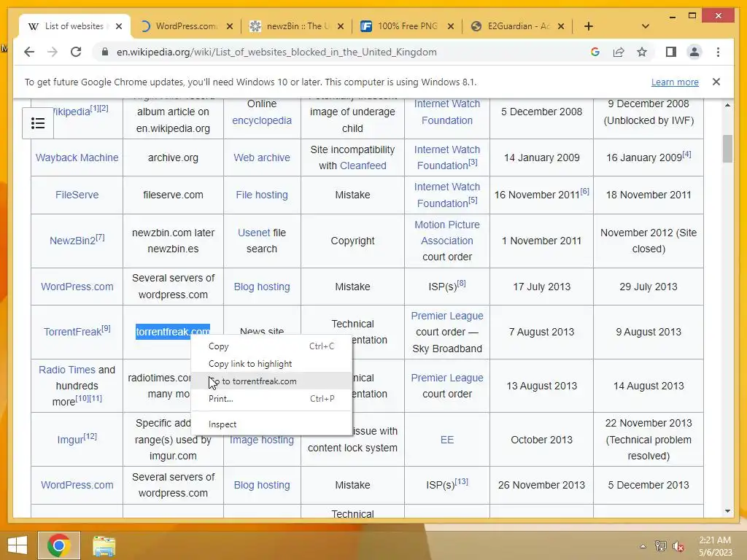Open the TorrentFreak link
The height and width of the screenshot is (560, 747).
[73, 332]
